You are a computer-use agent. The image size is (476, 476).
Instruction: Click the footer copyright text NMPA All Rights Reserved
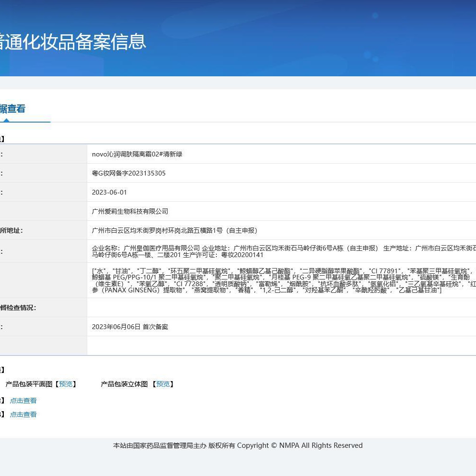point(321,445)
